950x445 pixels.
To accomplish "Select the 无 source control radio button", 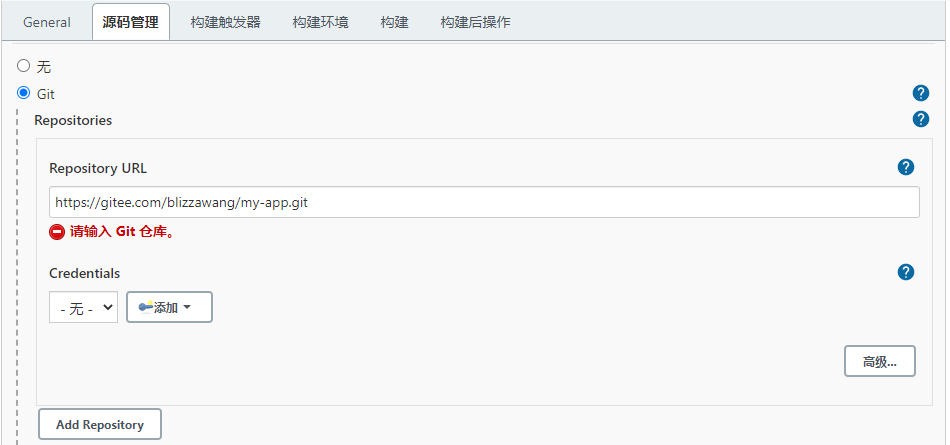I will pyautogui.click(x=23, y=65).
